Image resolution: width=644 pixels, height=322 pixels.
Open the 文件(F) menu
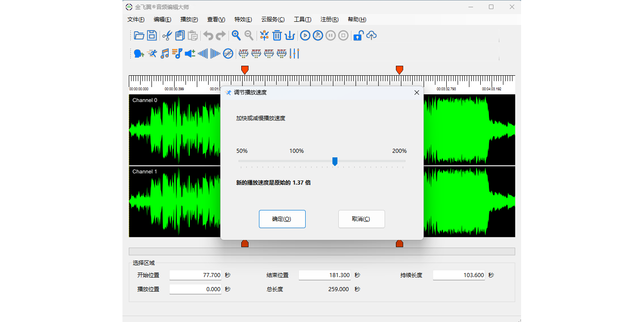(136, 20)
